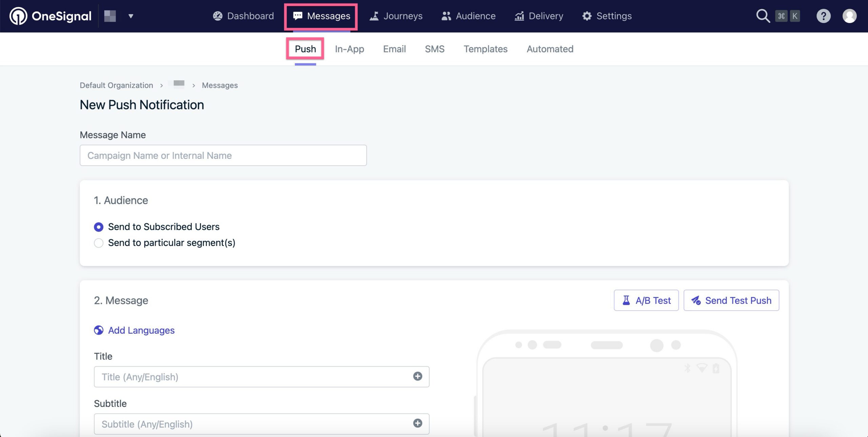The height and width of the screenshot is (437, 868).
Task: Click the globe icon beside Add Languages
Action: [99, 330]
